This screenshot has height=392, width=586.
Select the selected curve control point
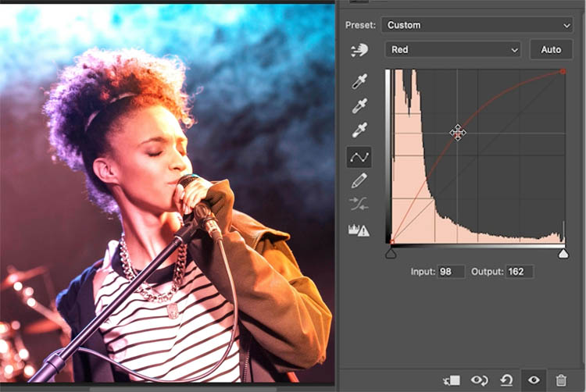tap(457, 133)
